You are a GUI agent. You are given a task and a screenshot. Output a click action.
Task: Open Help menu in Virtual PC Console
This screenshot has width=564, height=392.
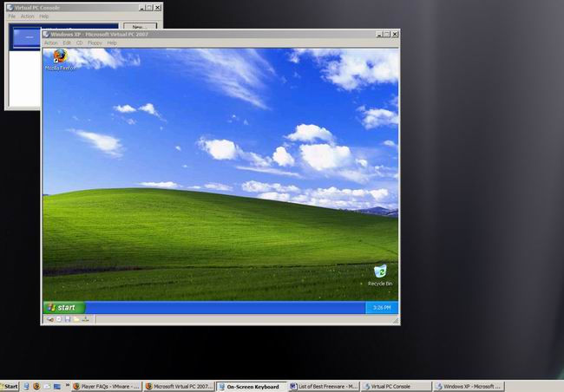[x=44, y=16]
